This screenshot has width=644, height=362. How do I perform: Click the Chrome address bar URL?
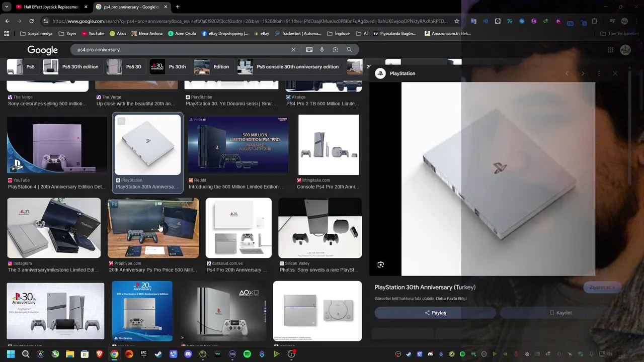pos(250,21)
